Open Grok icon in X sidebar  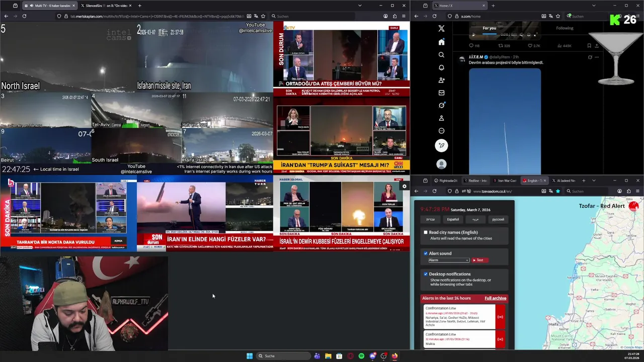point(441,105)
